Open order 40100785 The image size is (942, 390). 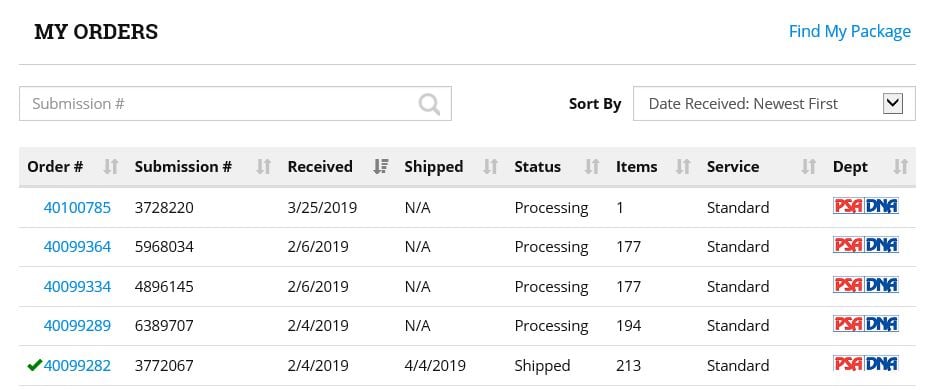point(77,207)
